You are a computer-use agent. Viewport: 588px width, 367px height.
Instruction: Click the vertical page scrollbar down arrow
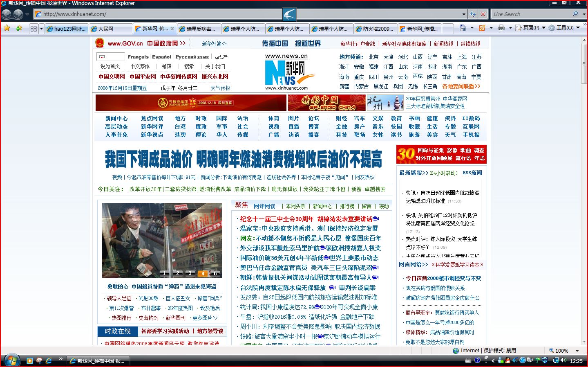click(584, 342)
